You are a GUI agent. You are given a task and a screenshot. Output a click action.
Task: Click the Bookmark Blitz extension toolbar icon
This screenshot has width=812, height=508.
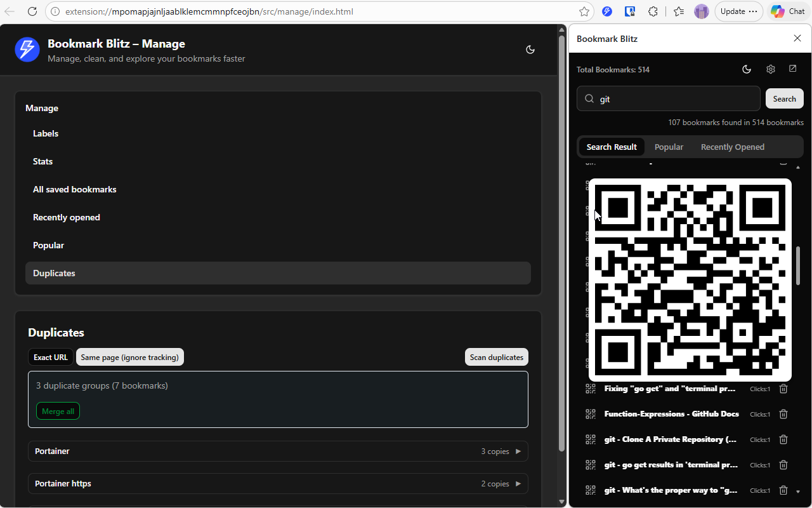point(607,11)
